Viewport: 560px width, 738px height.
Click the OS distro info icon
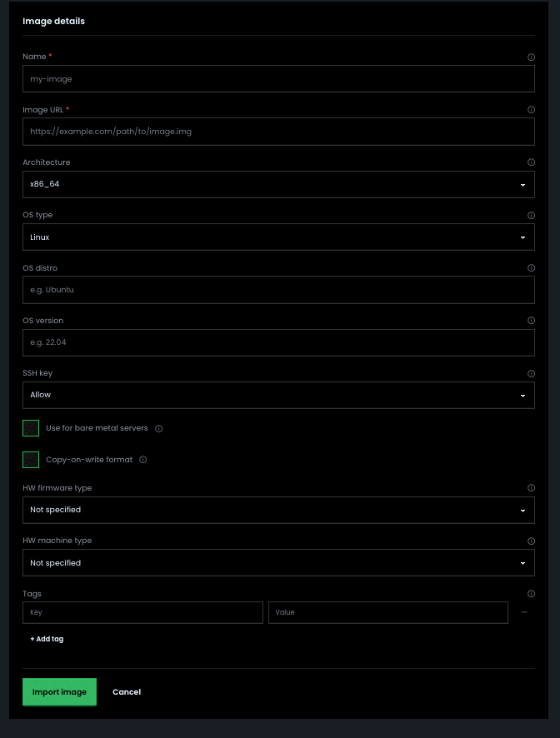coord(531,267)
